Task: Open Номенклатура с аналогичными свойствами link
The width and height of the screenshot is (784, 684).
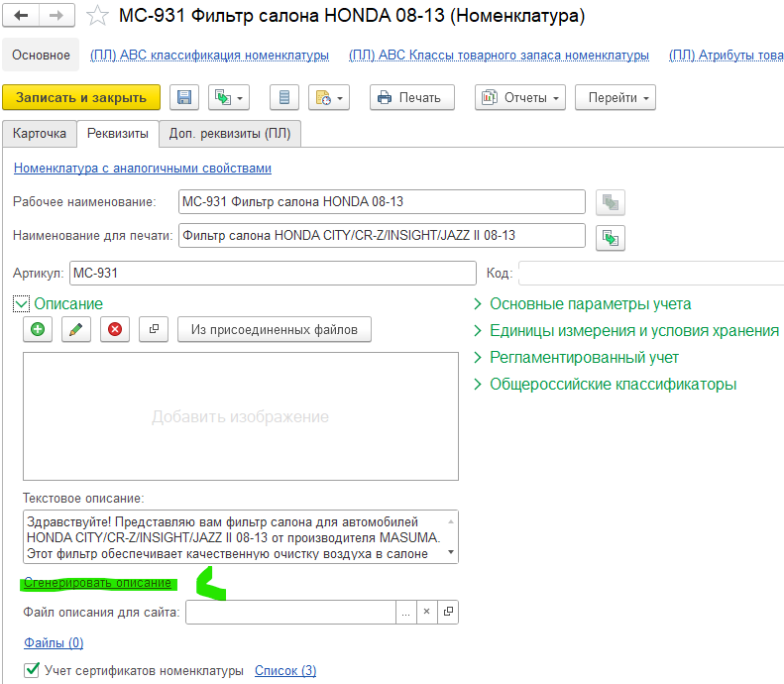Action: [x=143, y=168]
